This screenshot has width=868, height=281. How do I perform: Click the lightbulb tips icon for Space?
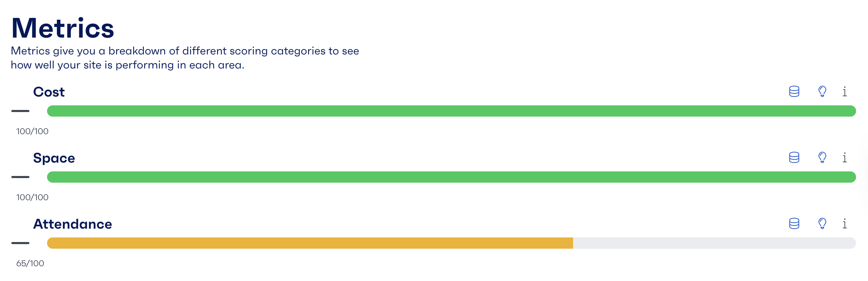click(x=822, y=157)
